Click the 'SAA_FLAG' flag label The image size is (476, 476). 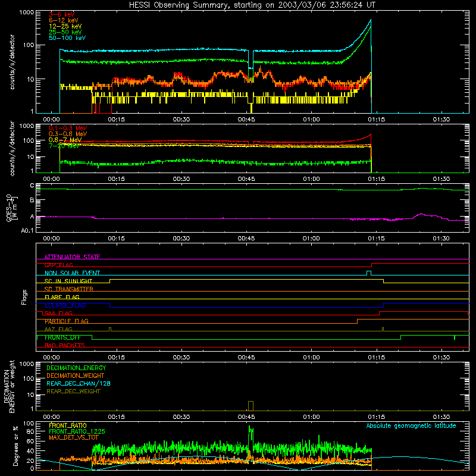point(58,313)
